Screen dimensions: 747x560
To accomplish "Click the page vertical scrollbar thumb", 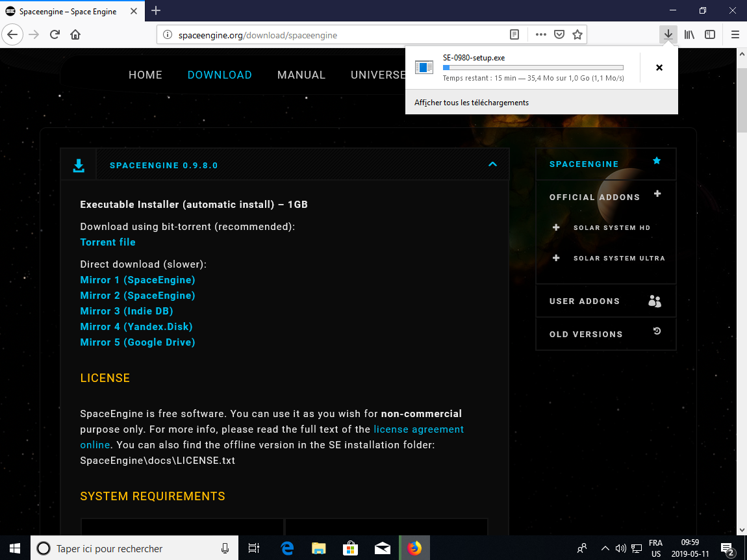I will pos(742,100).
